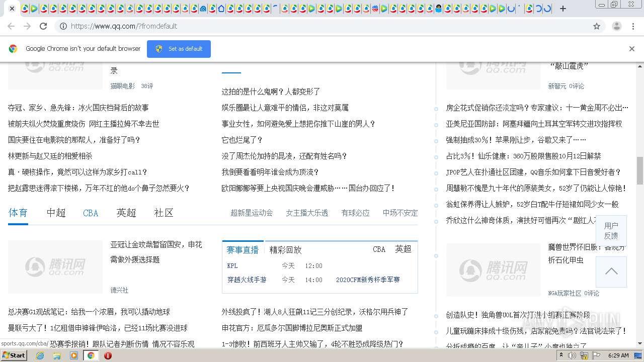The height and width of the screenshot is (362, 644).
Task: Open a new browser tab
Action: (563, 9)
